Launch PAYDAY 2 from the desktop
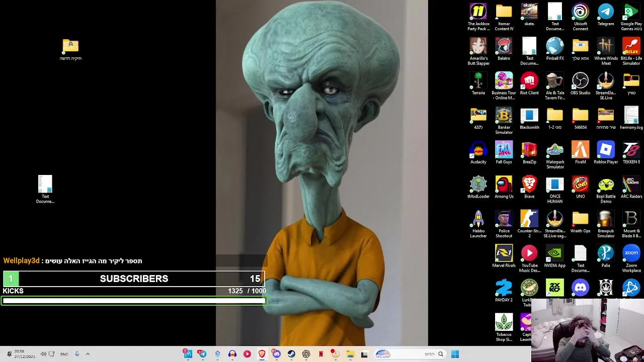This screenshot has width=644, height=362. pyautogui.click(x=504, y=291)
